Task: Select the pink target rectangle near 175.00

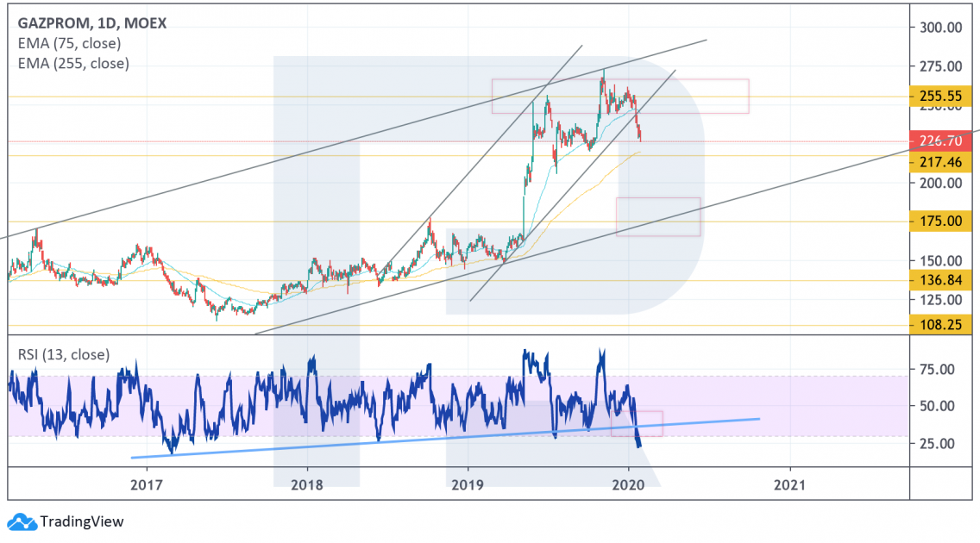Action: click(x=658, y=216)
